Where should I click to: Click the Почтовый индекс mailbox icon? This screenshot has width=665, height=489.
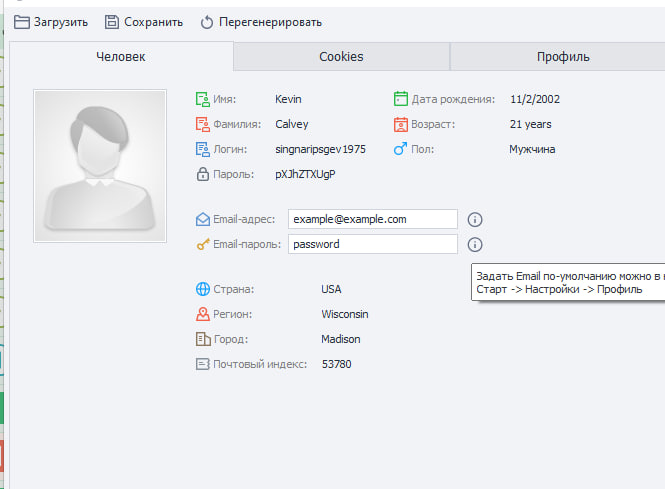tap(203, 364)
